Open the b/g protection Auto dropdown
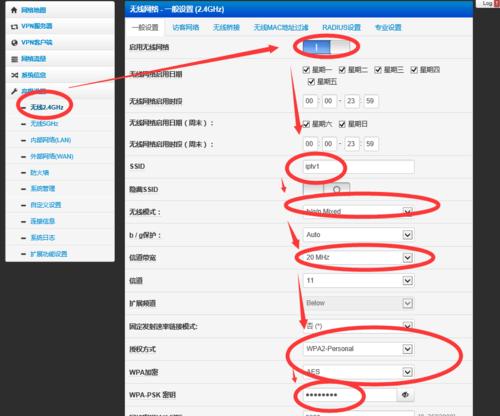The image size is (500, 416). click(x=358, y=235)
